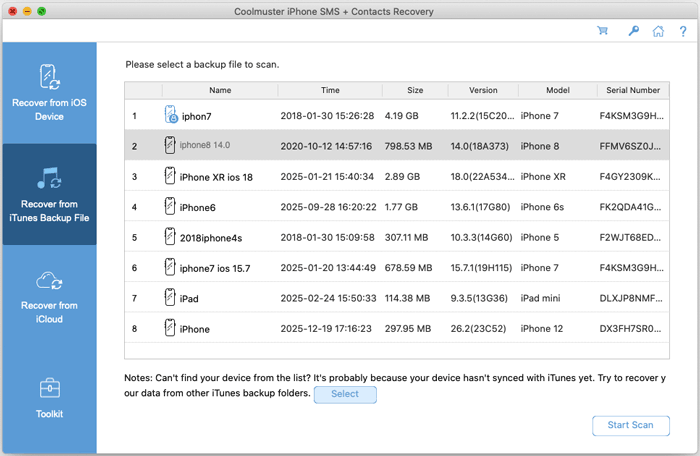Open the Toolkit tab

click(49, 397)
